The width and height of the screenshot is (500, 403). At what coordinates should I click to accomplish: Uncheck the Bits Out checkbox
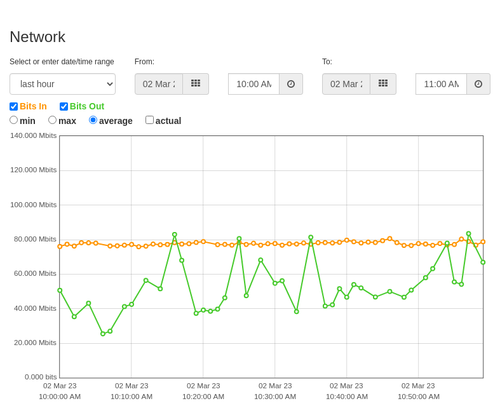tap(64, 106)
